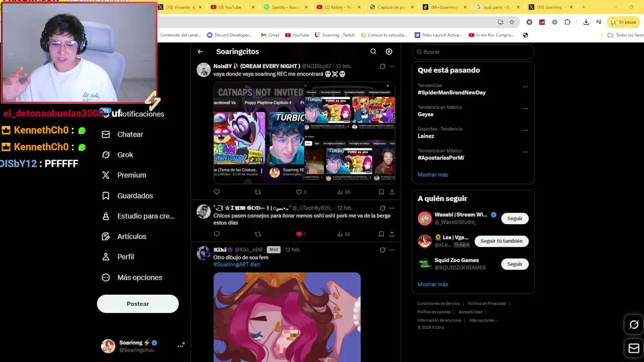This screenshot has height=362, width=644.
Task: Switch to the Spotify browser tab
Action: pyautogui.click(x=285, y=7)
